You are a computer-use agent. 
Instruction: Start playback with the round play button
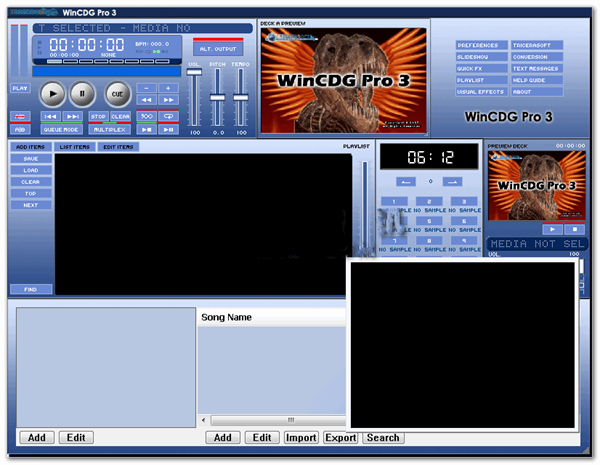(53, 94)
